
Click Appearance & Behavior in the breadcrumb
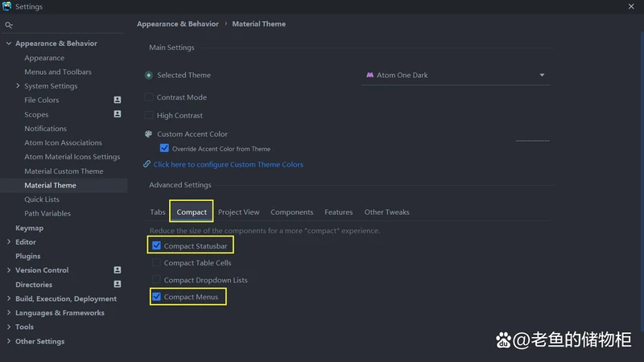[178, 24]
